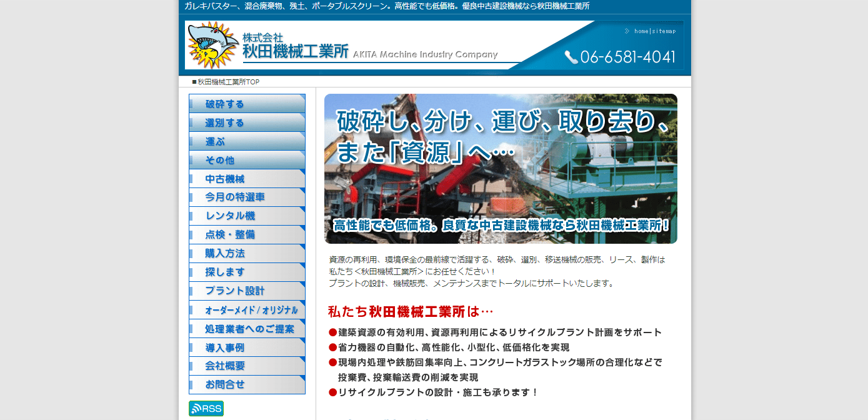Click the paragraph line starting 資源の再利用

[497, 259]
